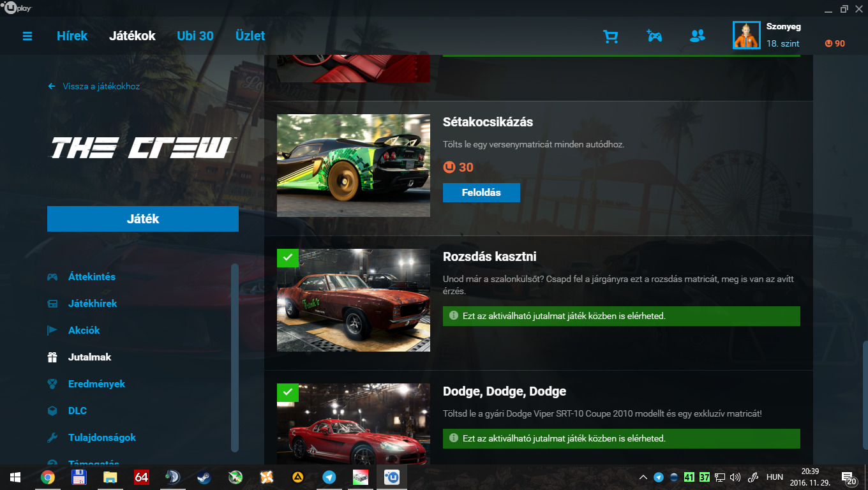Click the Dodge reward green availability banner
The image size is (868, 490).
coord(622,438)
